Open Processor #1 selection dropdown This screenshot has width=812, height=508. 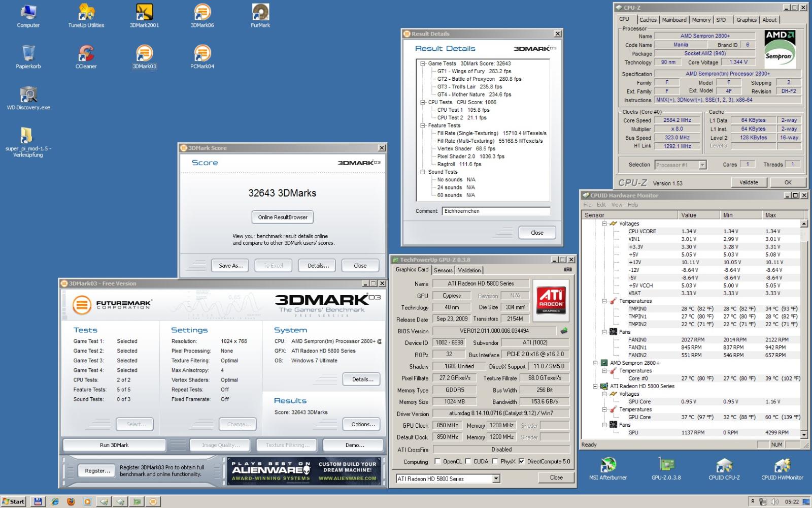pos(702,165)
